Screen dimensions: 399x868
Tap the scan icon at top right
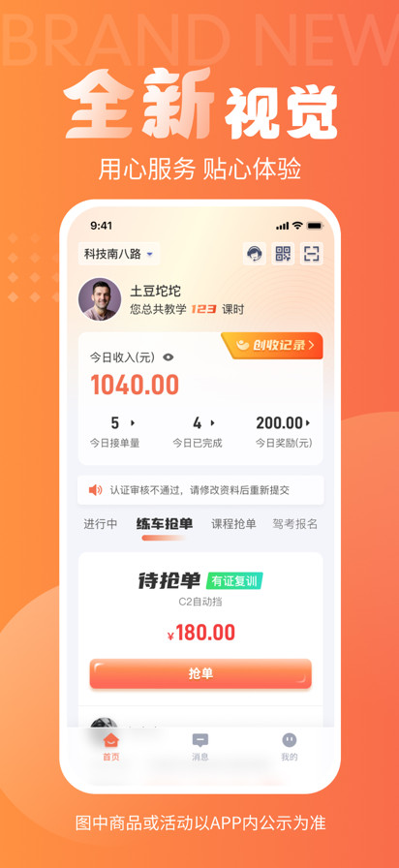312,254
